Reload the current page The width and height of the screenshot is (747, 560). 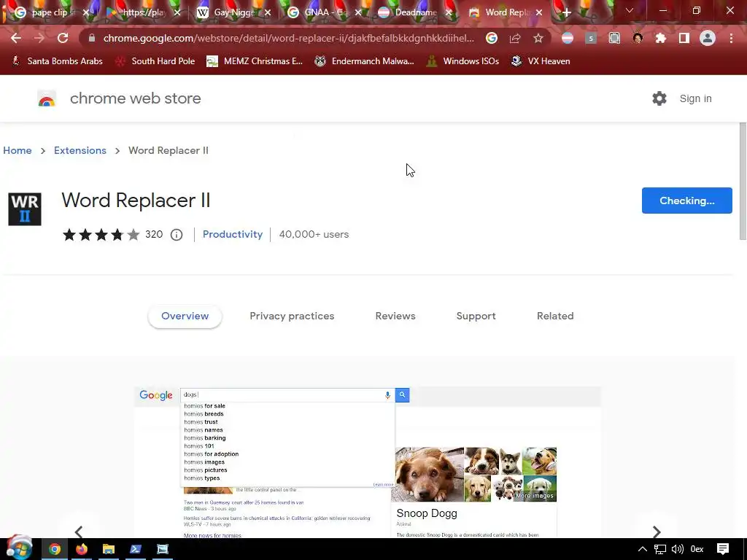pyautogui.click(x=63, y=38)
